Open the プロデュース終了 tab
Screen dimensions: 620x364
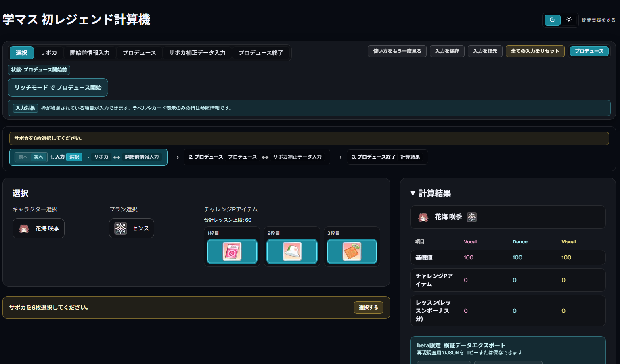point(262,53)
